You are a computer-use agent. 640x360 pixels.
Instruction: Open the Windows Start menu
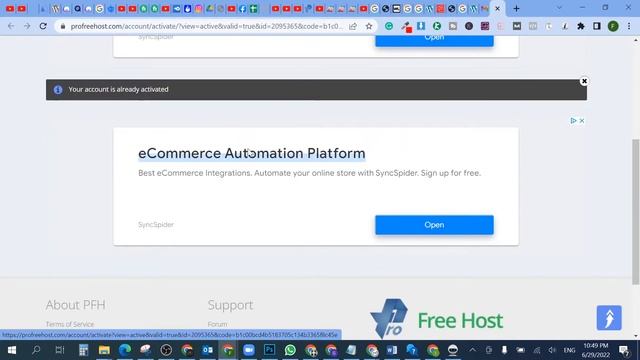pos(12,350)
